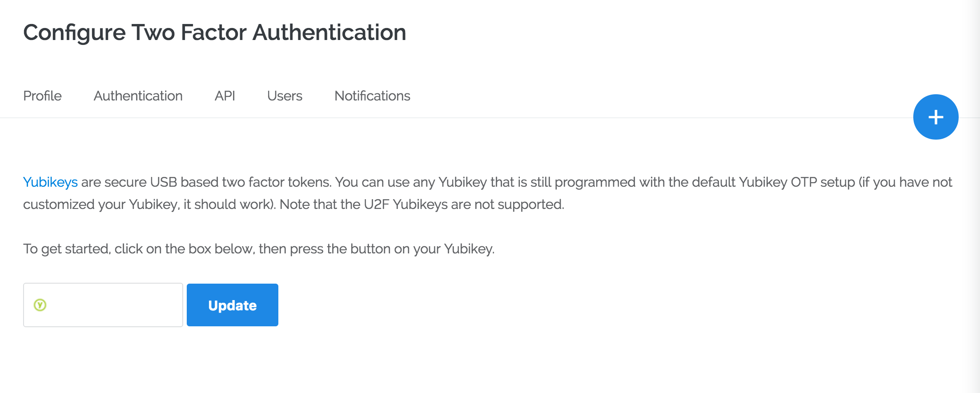This screenshot has height=393, width=980.
Task: Open the Notifications tab
Action: pos(372,96)
